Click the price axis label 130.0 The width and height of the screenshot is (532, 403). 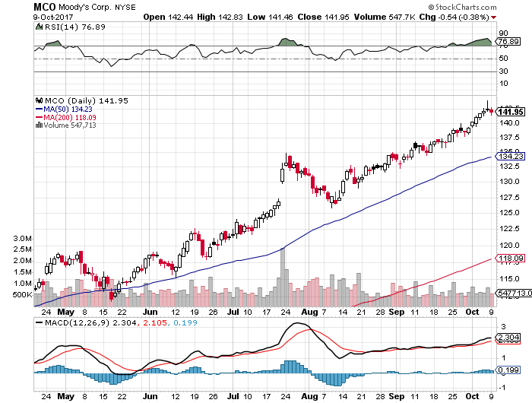click(x=509, y=181)
